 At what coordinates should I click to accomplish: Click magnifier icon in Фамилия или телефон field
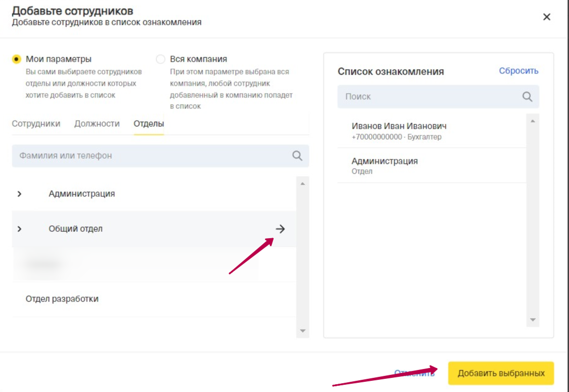(x=297, y=155)
